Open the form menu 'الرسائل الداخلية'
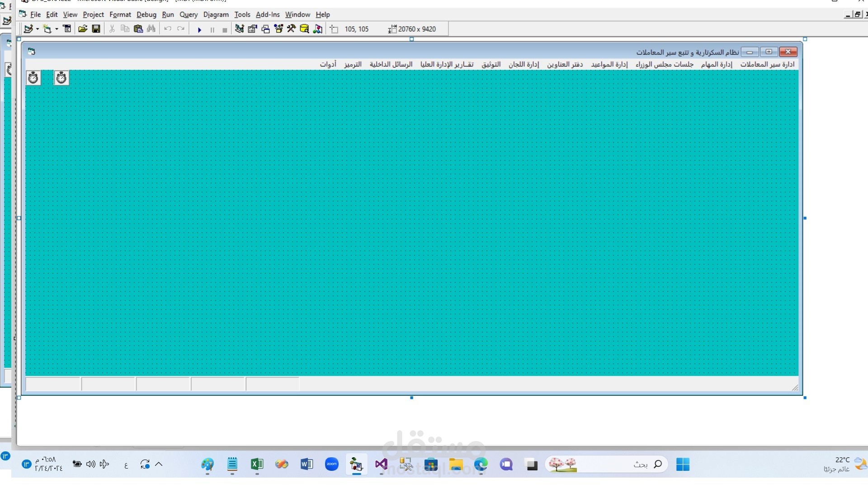Screen dimensions: 868x488 tap(391, 64)
